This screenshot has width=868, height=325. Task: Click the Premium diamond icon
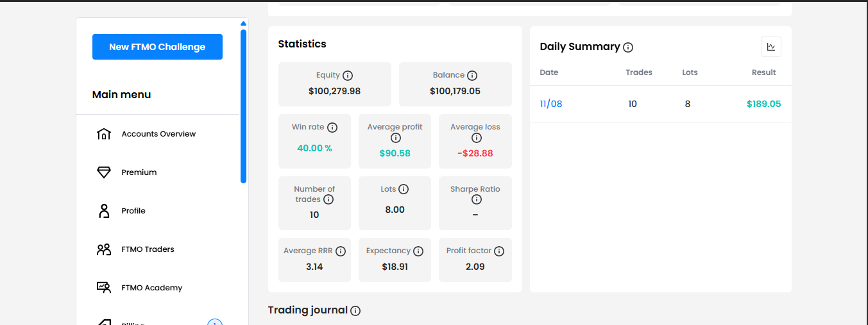[104, 172]
